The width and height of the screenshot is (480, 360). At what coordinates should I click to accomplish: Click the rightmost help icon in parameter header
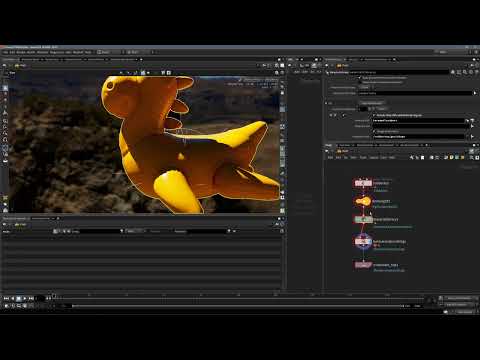[476, 72]
